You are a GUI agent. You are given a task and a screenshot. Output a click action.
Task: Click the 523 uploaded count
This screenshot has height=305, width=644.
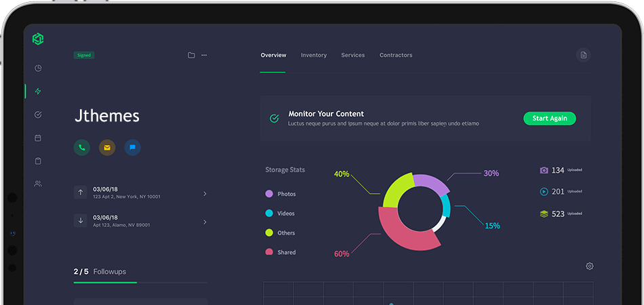coord(558,214)
